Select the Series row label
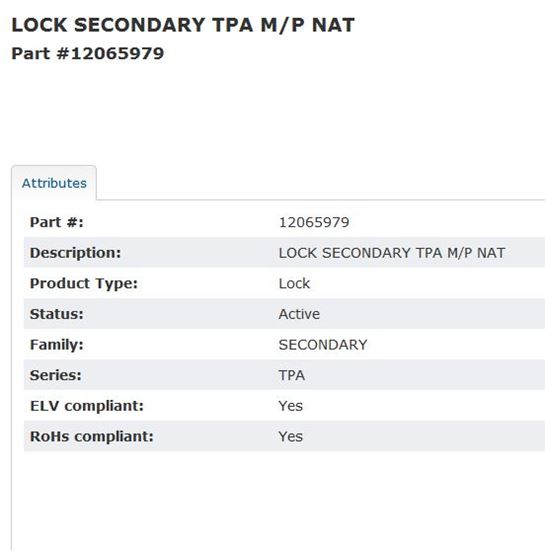Viewport: 545px width, 550px height. pyautogui.click(x=56, y=375)
